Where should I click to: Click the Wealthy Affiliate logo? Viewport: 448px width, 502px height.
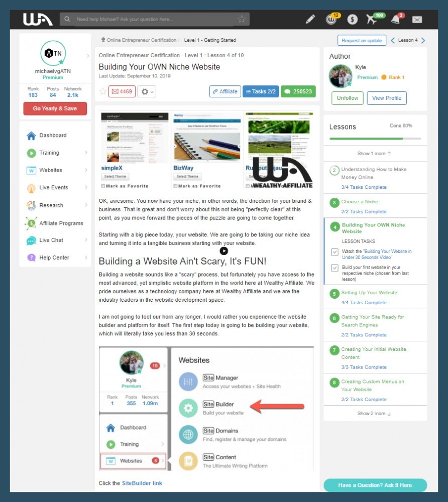tap(38, 19)
